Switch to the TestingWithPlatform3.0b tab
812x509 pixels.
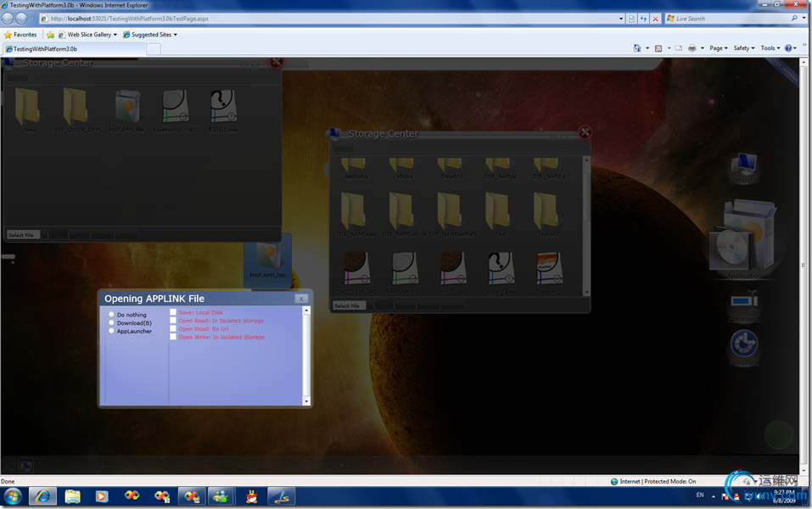pos(74,49)
